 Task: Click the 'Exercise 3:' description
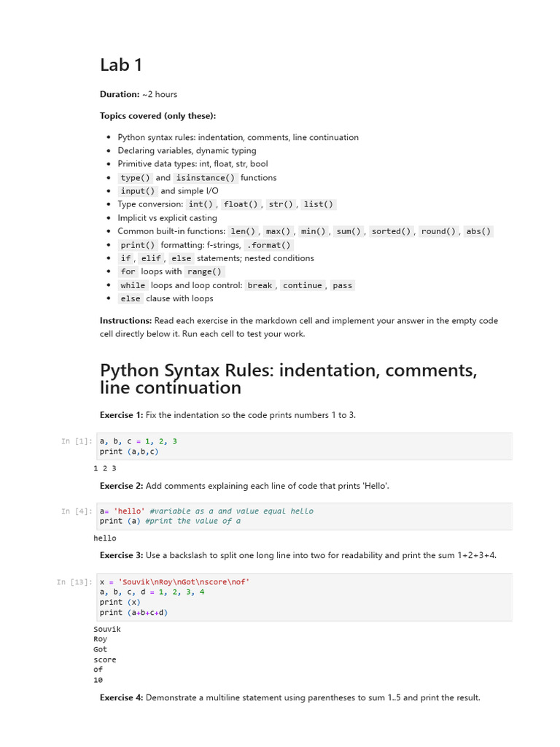298,555
